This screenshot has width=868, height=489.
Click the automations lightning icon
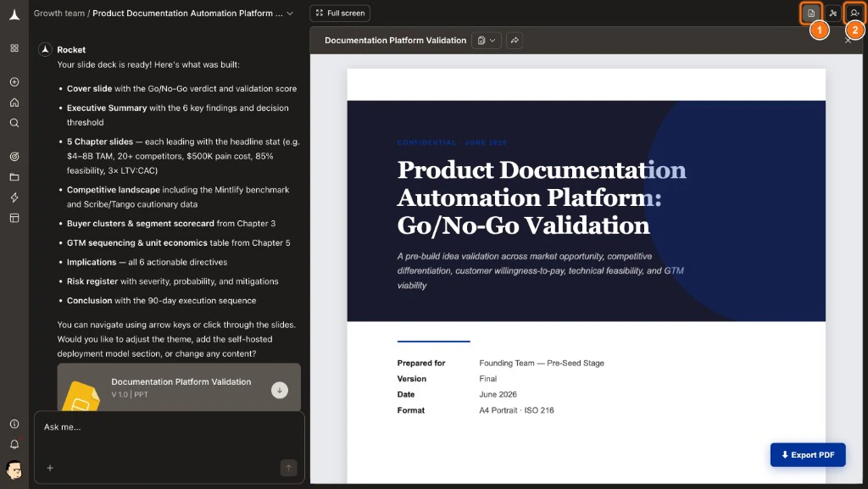coord(14,197)
